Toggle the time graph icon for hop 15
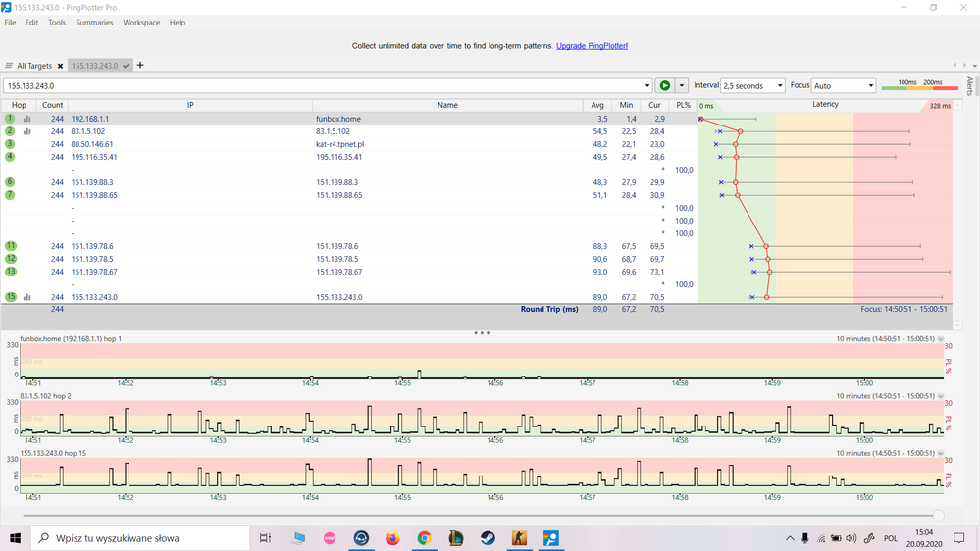 click(x=26, y=297)
